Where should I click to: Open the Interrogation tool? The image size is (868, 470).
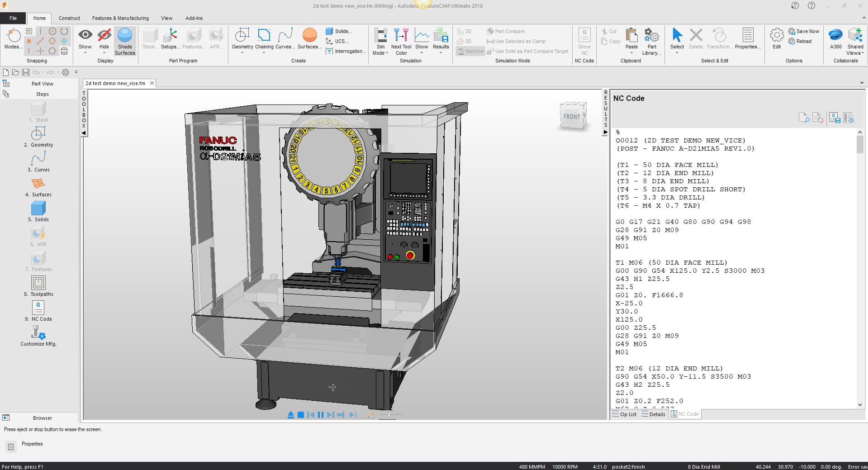point(346,51)
